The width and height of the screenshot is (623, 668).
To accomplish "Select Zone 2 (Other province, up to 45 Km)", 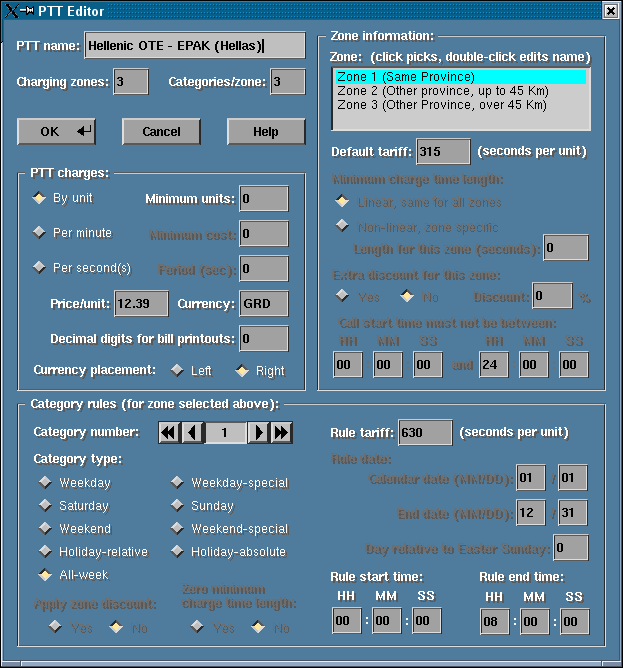I will pos(441,91).
